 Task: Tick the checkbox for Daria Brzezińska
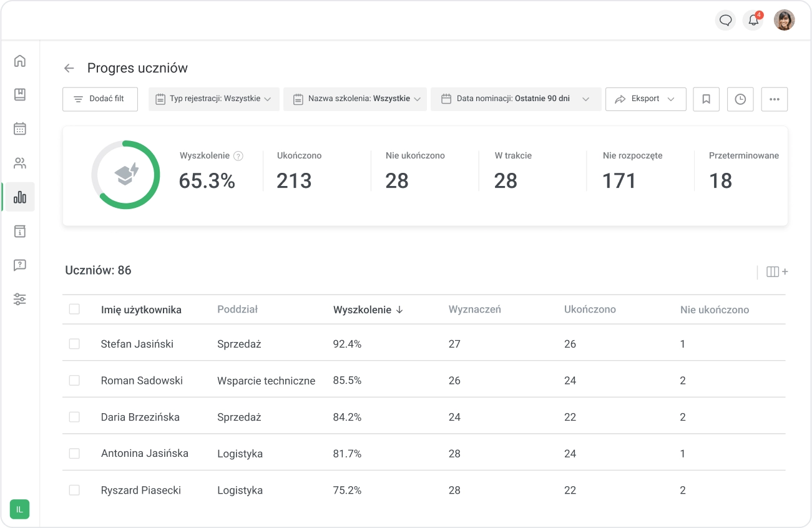[x=74, y=417]
